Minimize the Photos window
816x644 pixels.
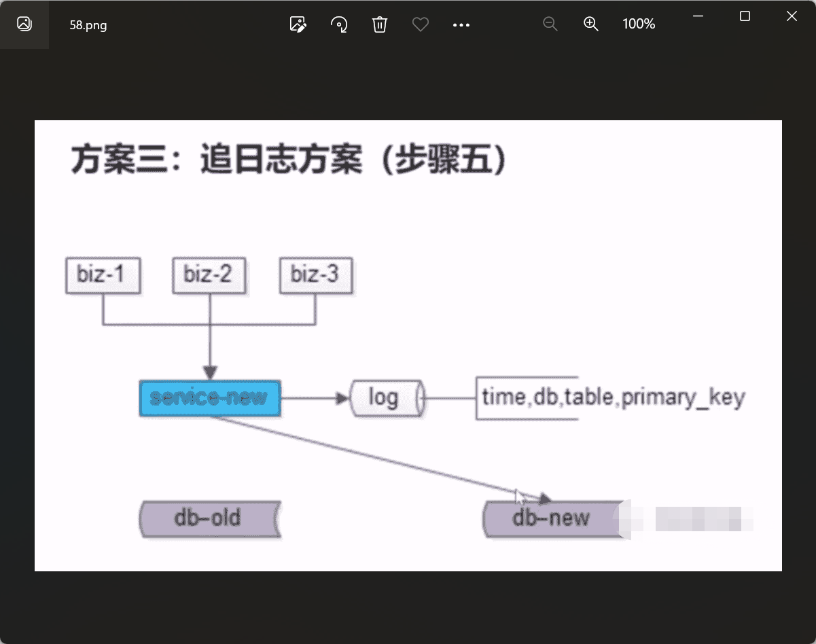pos(698,16)
